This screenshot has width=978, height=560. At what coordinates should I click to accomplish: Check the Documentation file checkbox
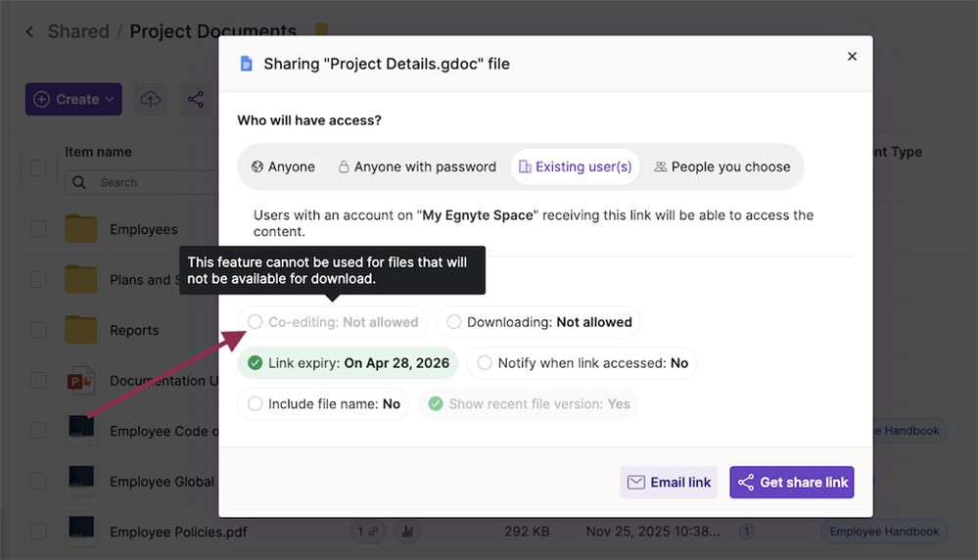38,381
